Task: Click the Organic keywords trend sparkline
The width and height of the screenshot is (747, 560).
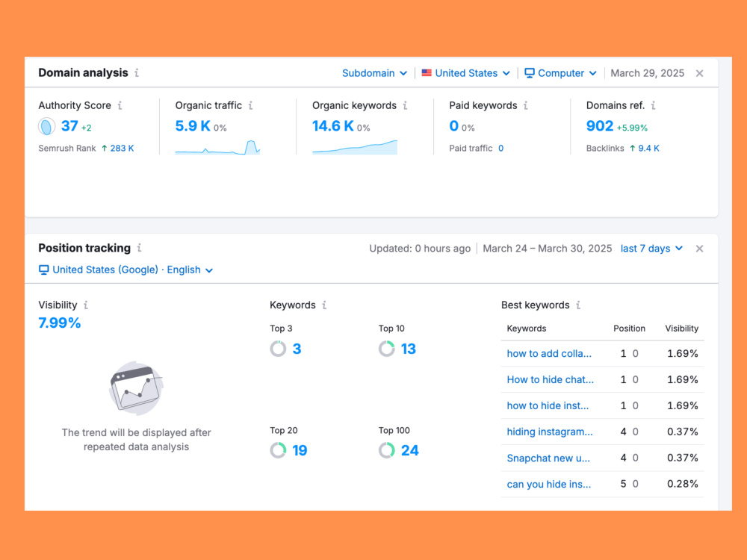Action: 354,147
